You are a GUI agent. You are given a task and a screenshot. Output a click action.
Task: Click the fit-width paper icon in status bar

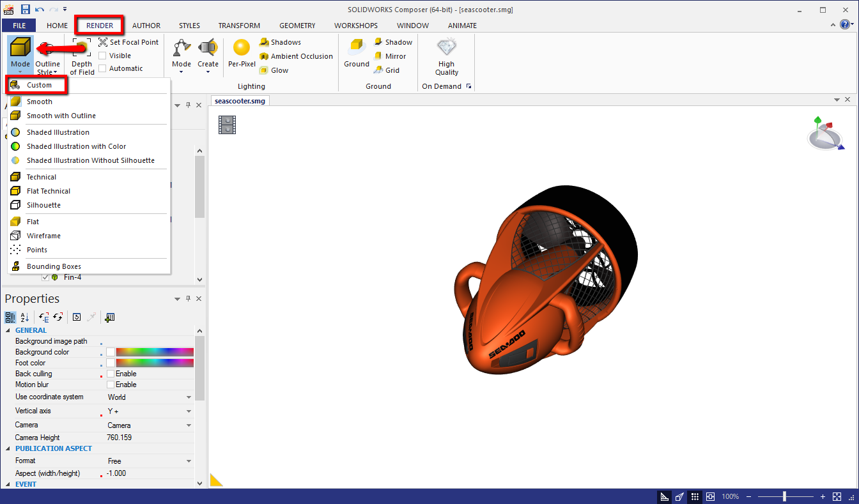pyautogui.click(x=710, y=496)
